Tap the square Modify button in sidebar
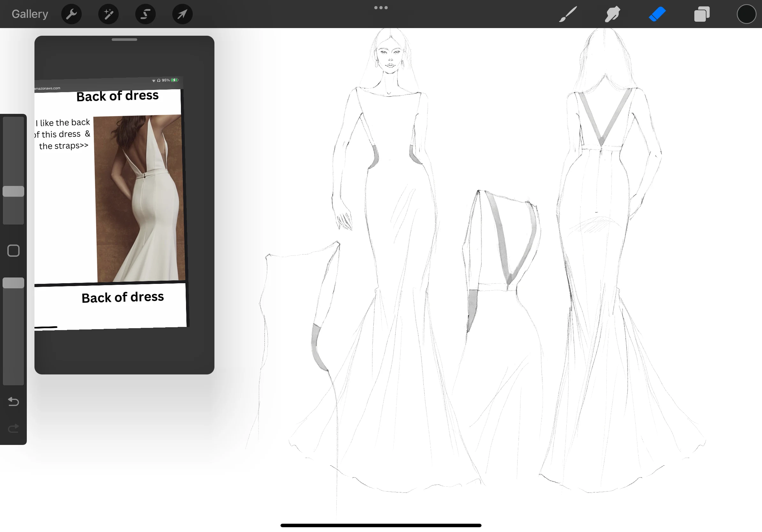 click(x=14, y=251)
